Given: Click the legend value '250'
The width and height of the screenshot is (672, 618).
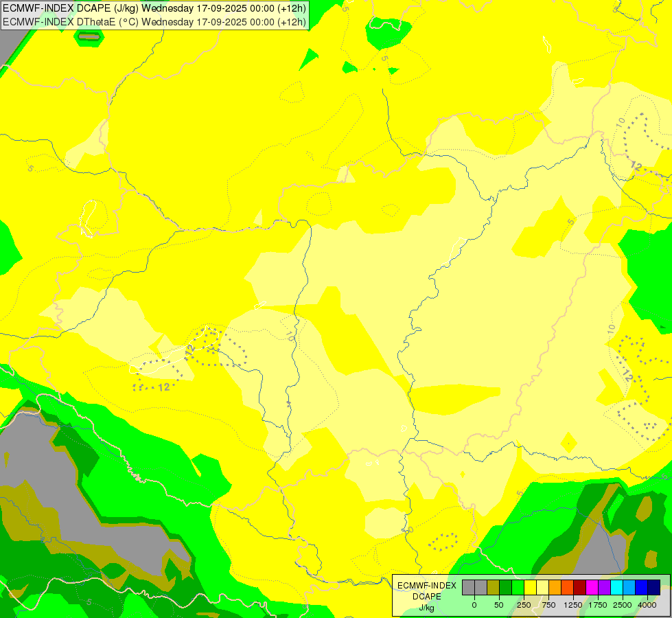Looking at the screenshot, I should click(524, 605).
